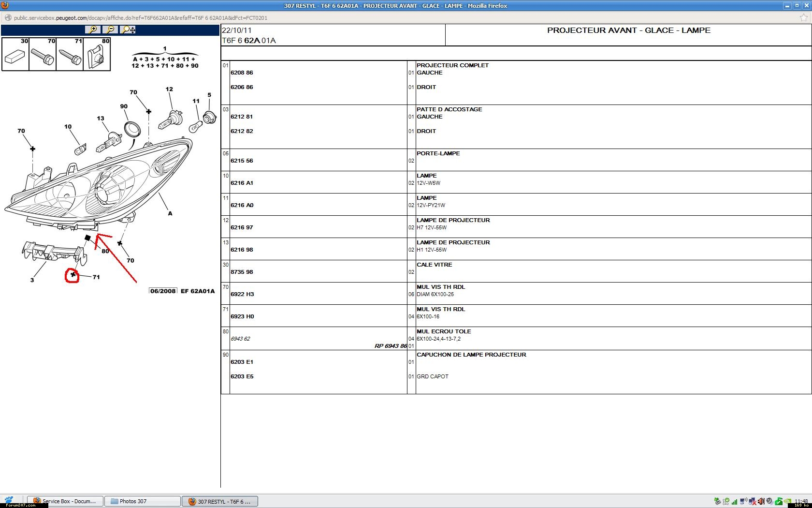This screenshot has width=812, height=508.
Task: Select part number 6216 A0
Action: click(x=242, y=205)
